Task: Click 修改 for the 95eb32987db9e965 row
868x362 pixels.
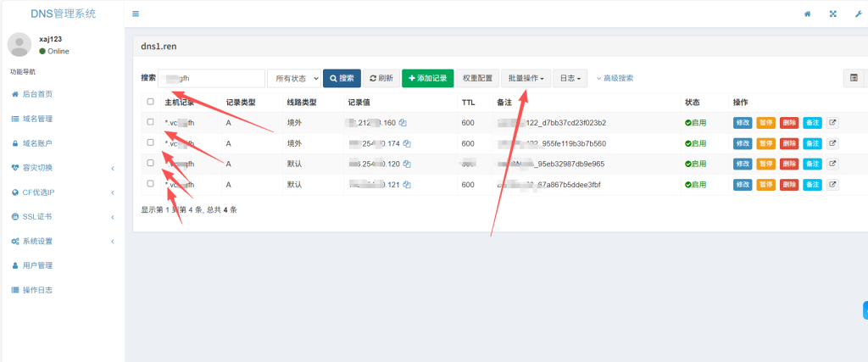Action: pos(743,164)
